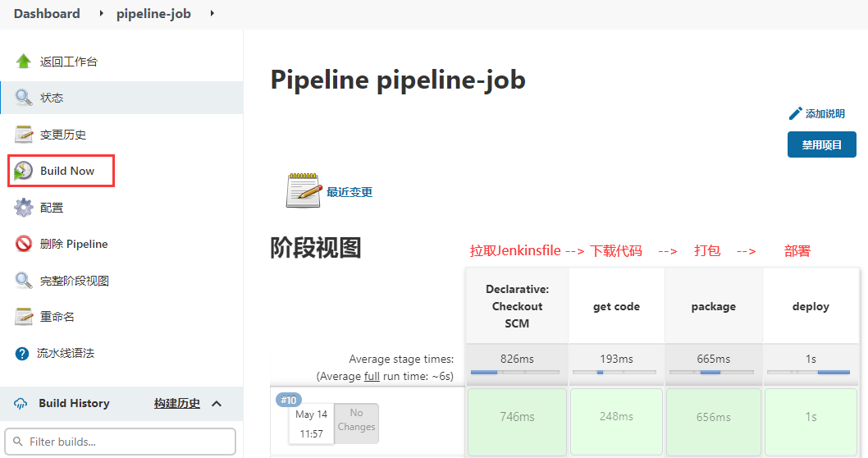
Task: Click the 656ms package stage cell
Action: (713, 421)
